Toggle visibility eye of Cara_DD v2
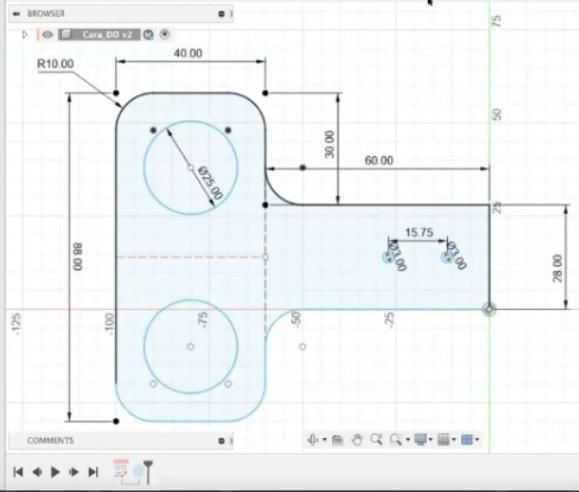579x492 pixels. coord(47,35)
